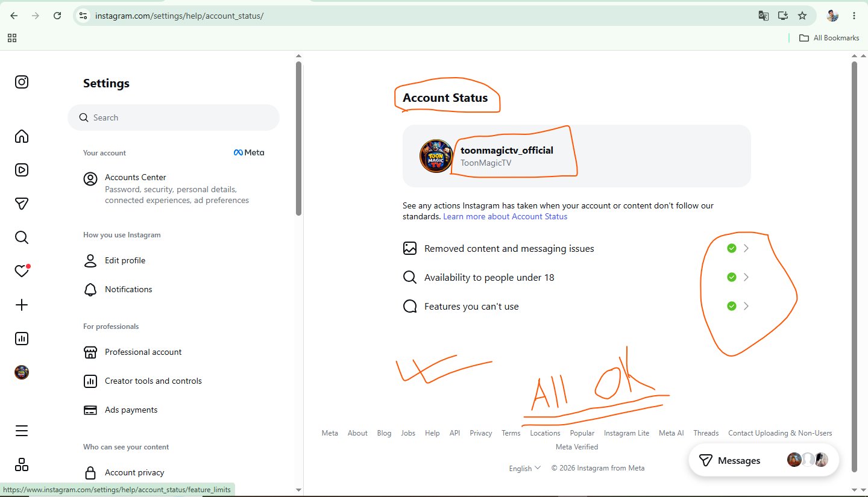Click the browser forward arrow
The width and height of the screenshot is (868, 497).
[36, 16]
